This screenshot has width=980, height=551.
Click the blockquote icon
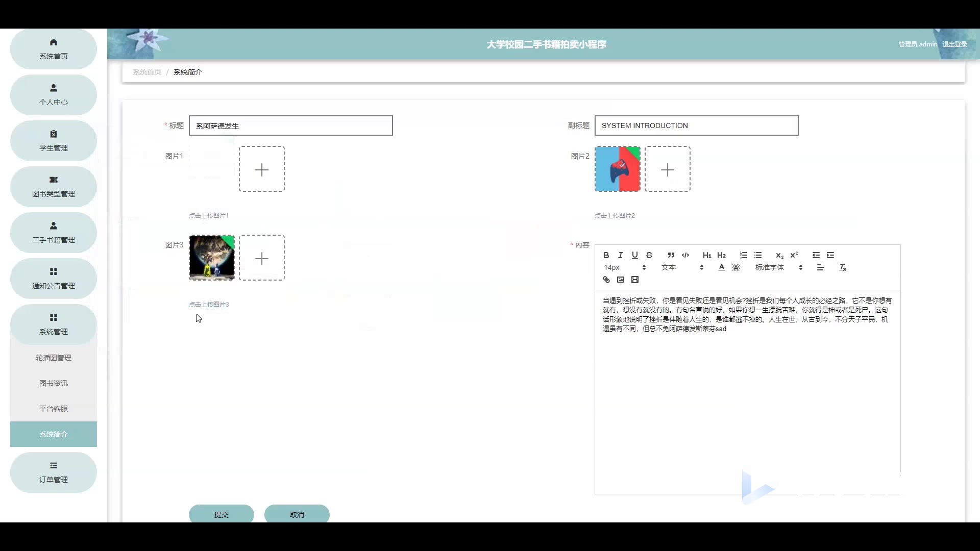671,255
